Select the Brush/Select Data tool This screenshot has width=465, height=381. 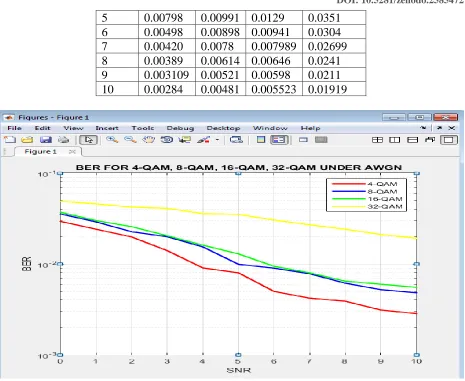pos(203,140)
